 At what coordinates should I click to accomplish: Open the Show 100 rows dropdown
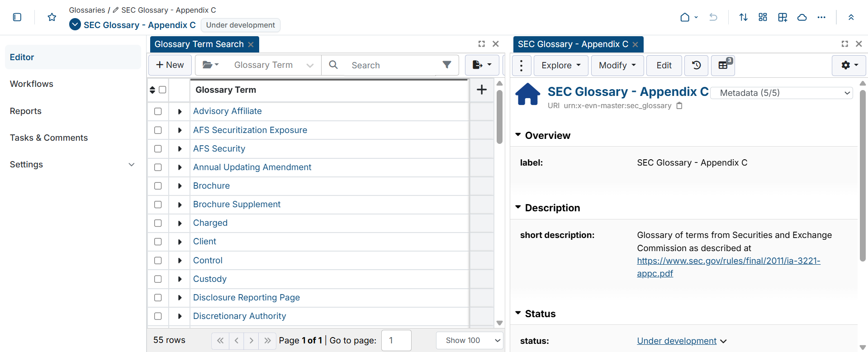pos(470,340)
